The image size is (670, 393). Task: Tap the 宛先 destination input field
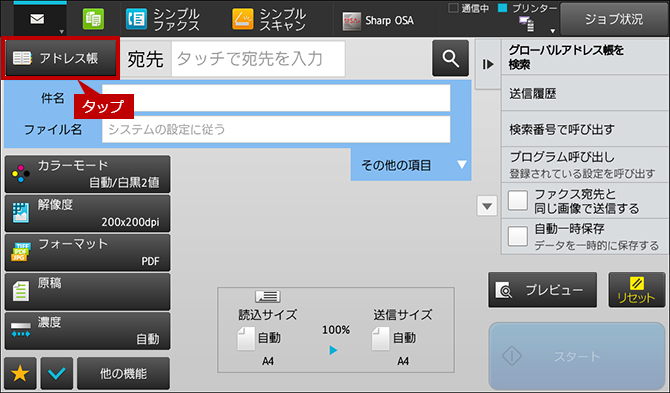[x=258, y=59]
